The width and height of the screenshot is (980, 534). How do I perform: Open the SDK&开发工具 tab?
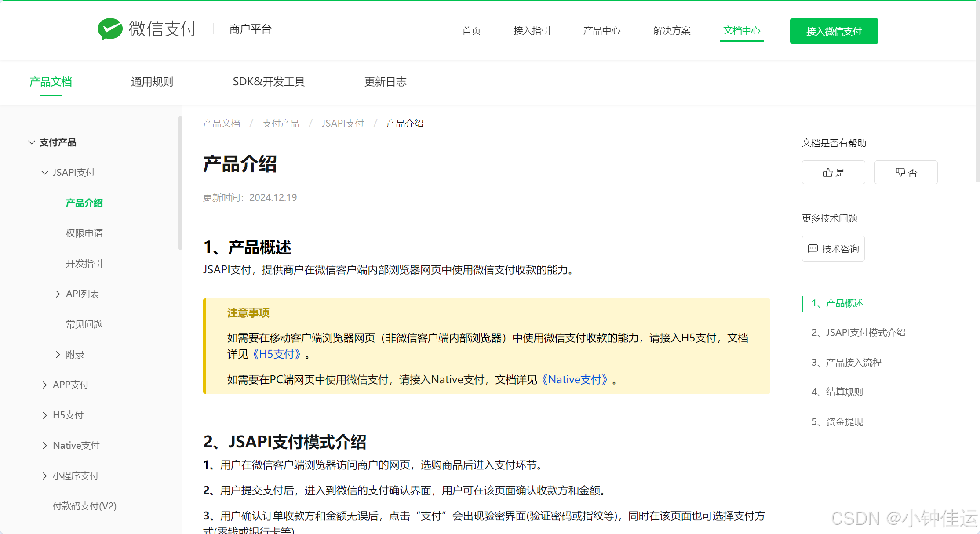[269, 82]
